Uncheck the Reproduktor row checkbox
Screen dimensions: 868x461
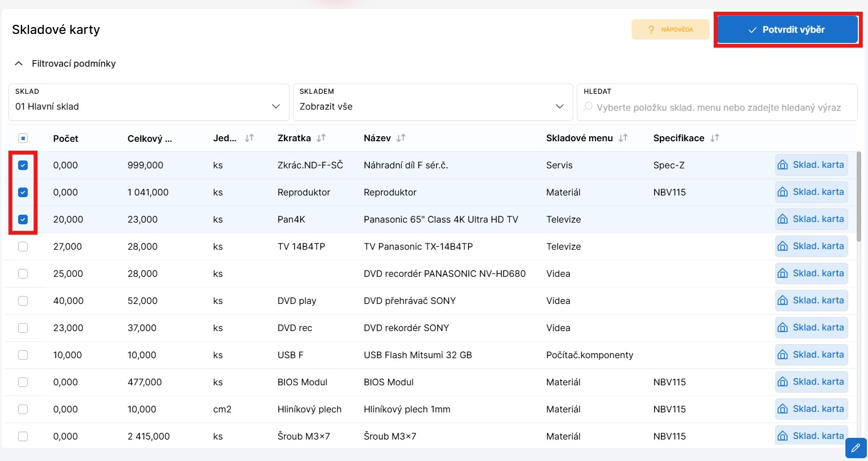pos(23,193)
